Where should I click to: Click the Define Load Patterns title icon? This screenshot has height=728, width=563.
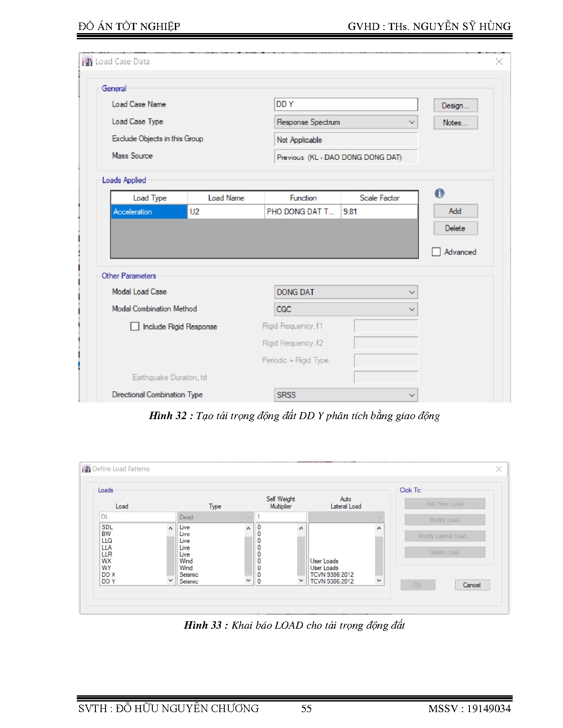tap(86, 469)
